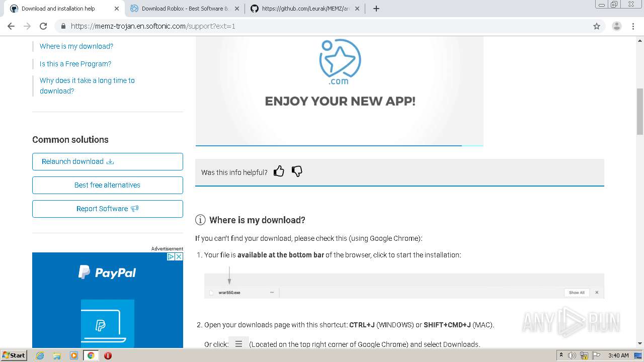Launch Internet Explorer from the taskbar
The height and width of the screenshot is (362, 644).
click(40, 355)
